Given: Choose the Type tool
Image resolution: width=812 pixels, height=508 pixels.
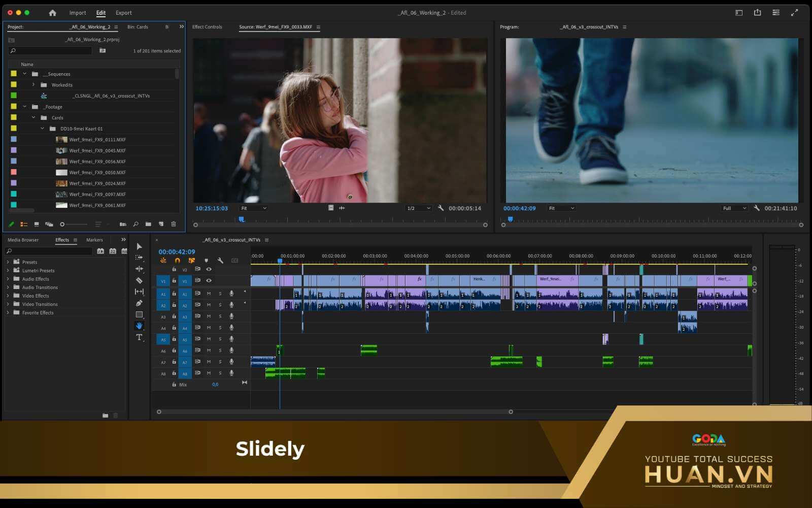Looking at the screenshot, I should (139, 337).
